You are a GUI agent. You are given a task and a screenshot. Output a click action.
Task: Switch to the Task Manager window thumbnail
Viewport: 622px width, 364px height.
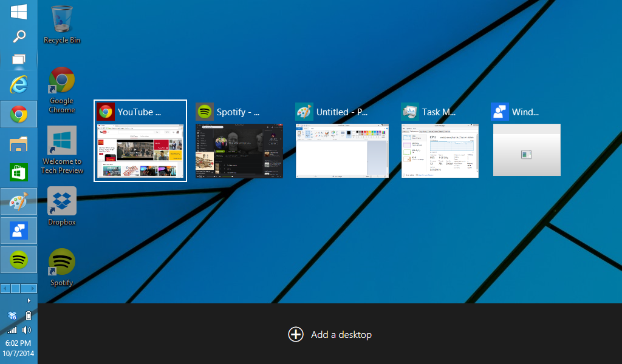click(x=440, y=150)
